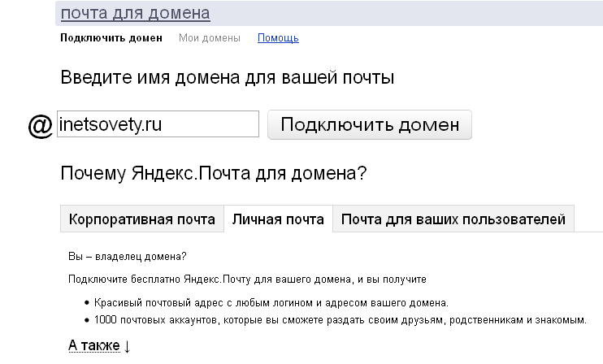Click the text 'Вы – владелец домена?'

point(128,257)
